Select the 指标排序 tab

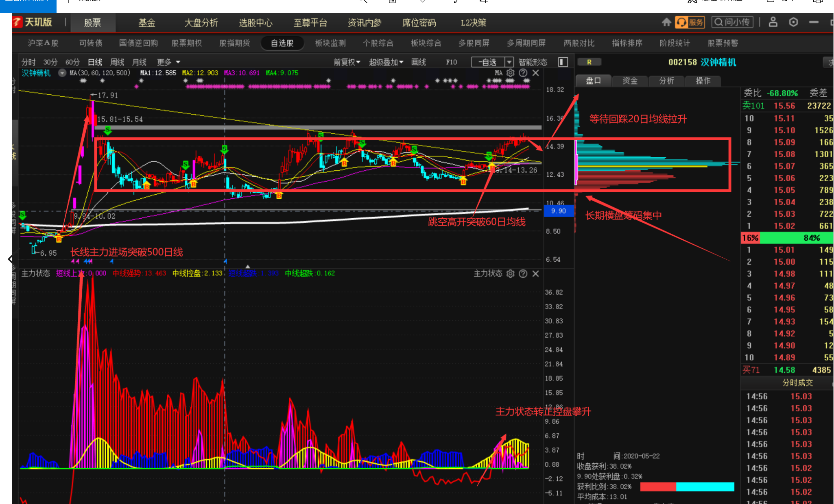coord(627,43)
